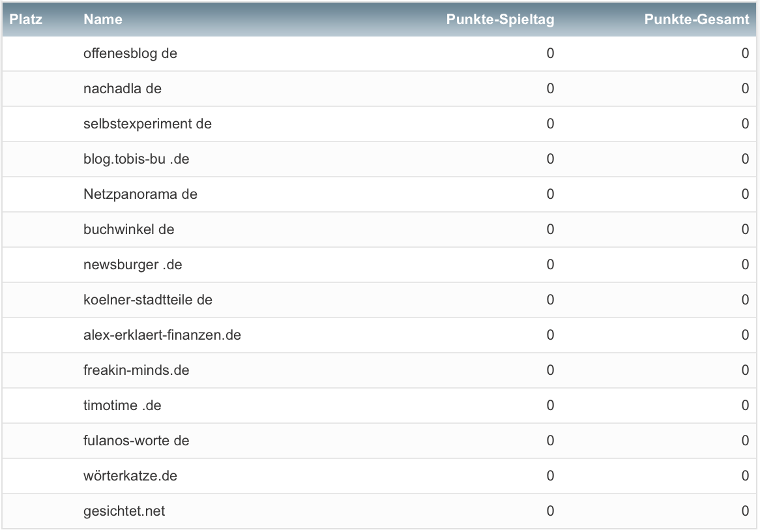Select the offenesblog de entry
This screenshot has width=760, height=532.
(130, 53)
